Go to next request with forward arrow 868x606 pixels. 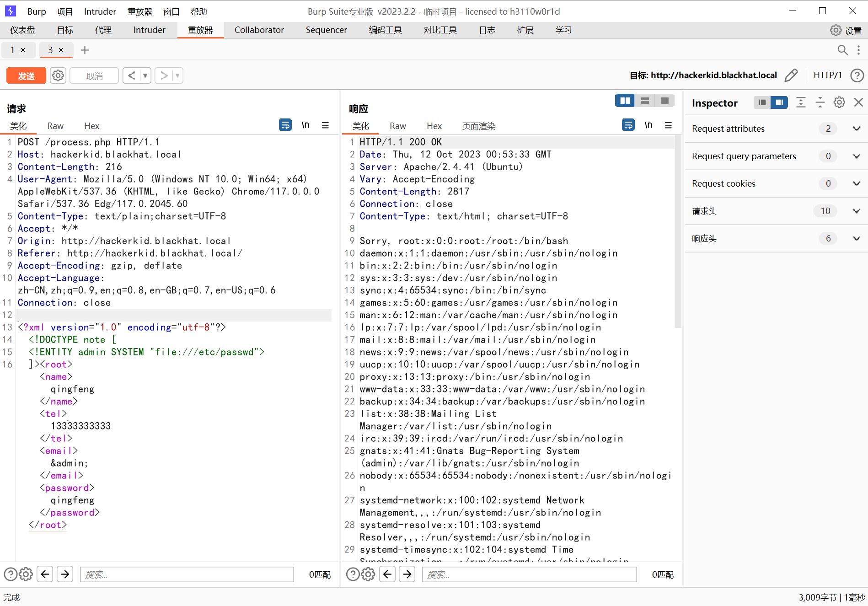(x=164, y=75)
